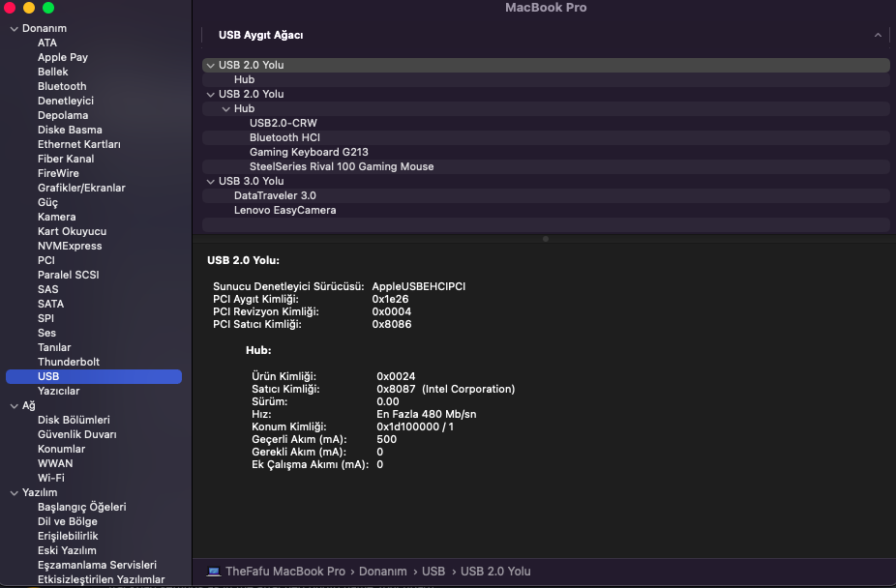
Task: Click Donanım in the bottom path bar
Action: 382,572
